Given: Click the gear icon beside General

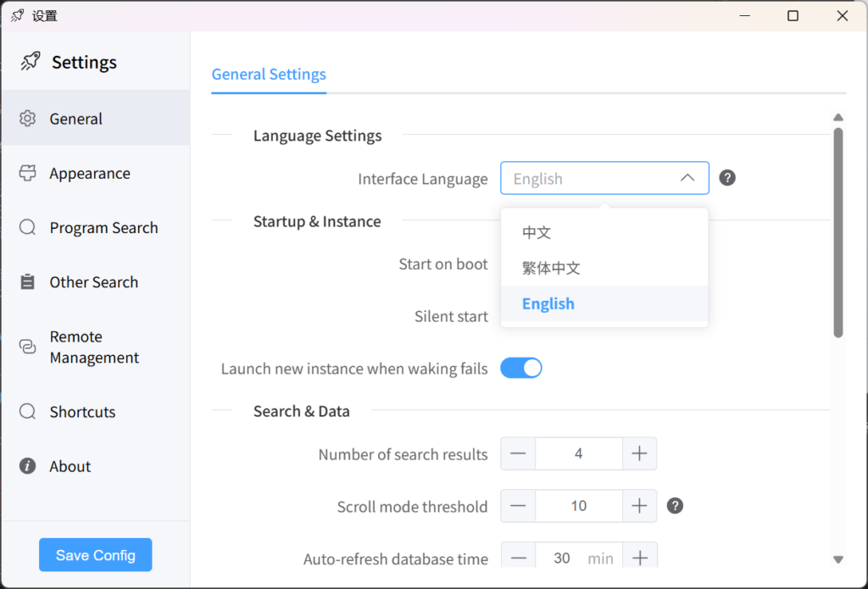Looking at the screenshot, I should click(28, 119).
